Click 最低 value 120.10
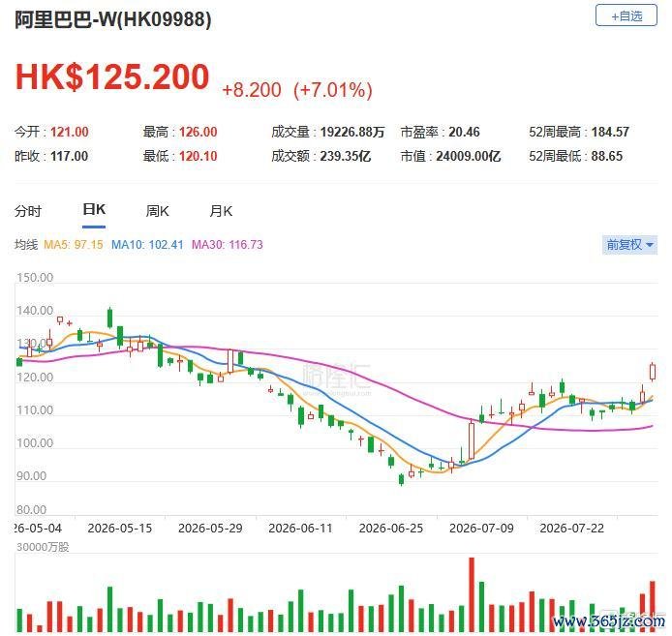672x636 pixels. coord(198,156)
